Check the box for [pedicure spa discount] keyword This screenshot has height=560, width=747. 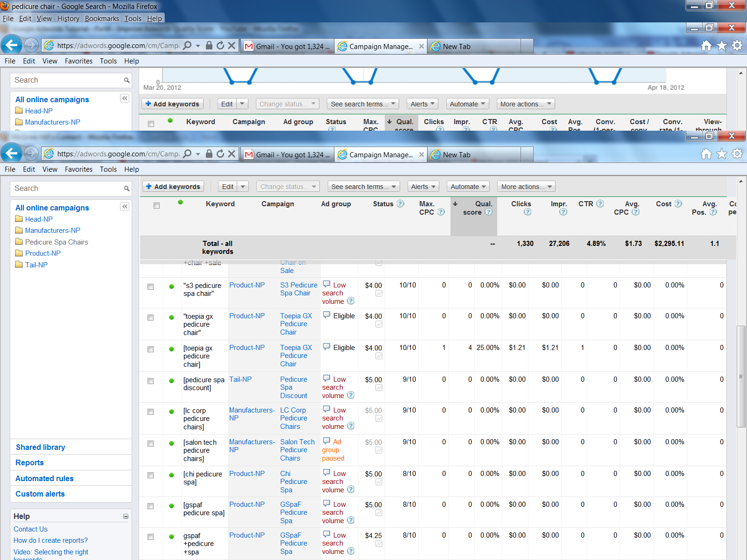[x=150, y=381]
